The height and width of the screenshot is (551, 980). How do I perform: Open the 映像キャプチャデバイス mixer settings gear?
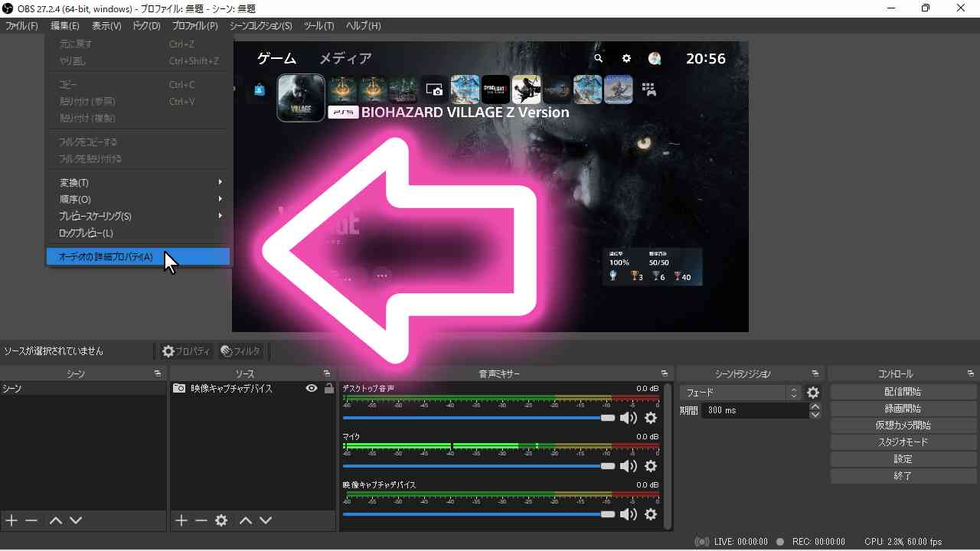(651, 514)
